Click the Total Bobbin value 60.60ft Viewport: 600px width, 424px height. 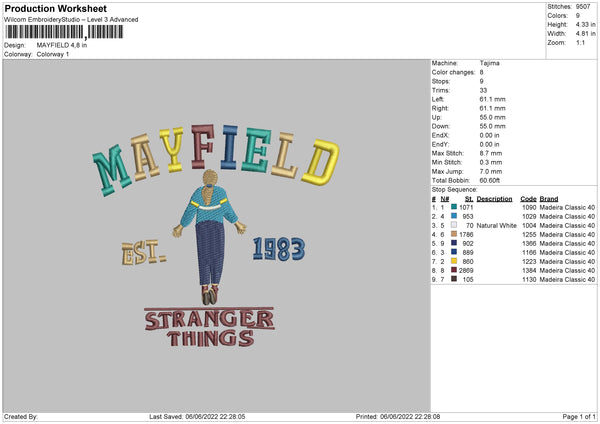(x=490, y=180)
